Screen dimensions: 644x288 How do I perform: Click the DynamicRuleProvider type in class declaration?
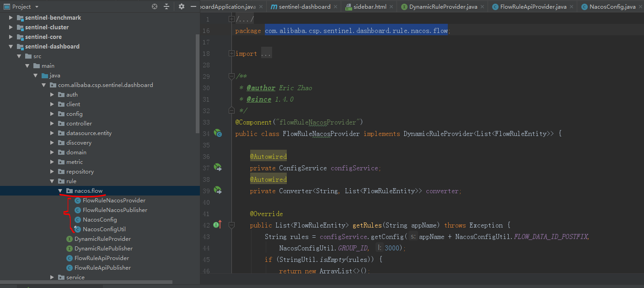click(x=438, y=134)
